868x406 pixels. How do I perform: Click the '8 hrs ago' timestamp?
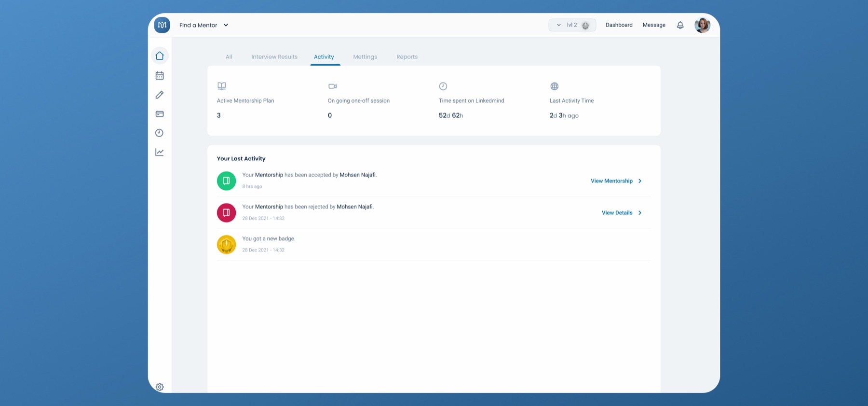tap(252, 187)
